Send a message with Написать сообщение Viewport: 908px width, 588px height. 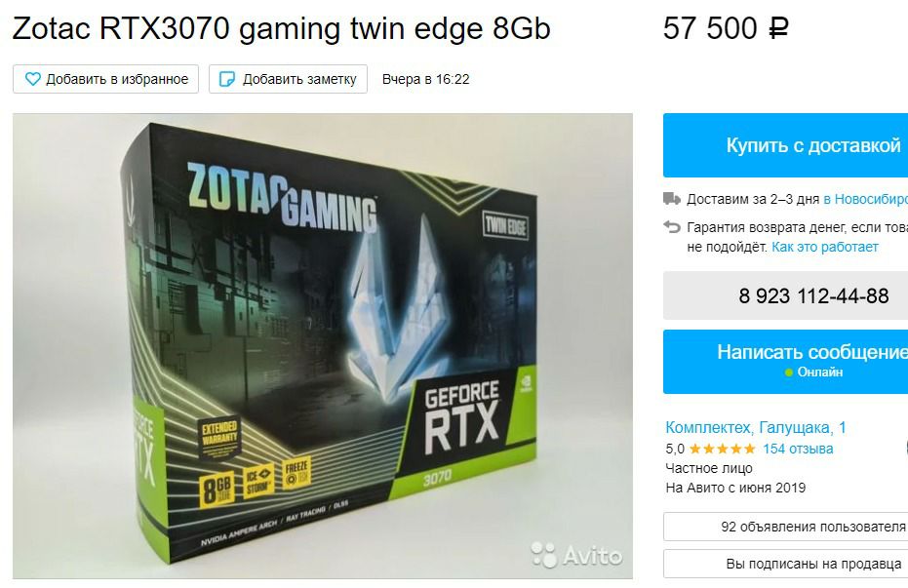click(785, 362)
